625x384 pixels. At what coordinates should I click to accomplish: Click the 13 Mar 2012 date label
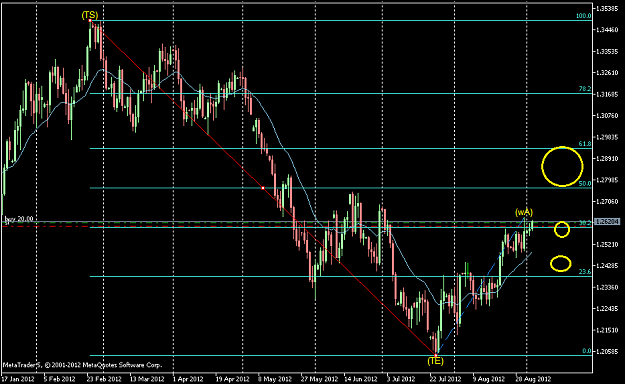coord(147,379)
